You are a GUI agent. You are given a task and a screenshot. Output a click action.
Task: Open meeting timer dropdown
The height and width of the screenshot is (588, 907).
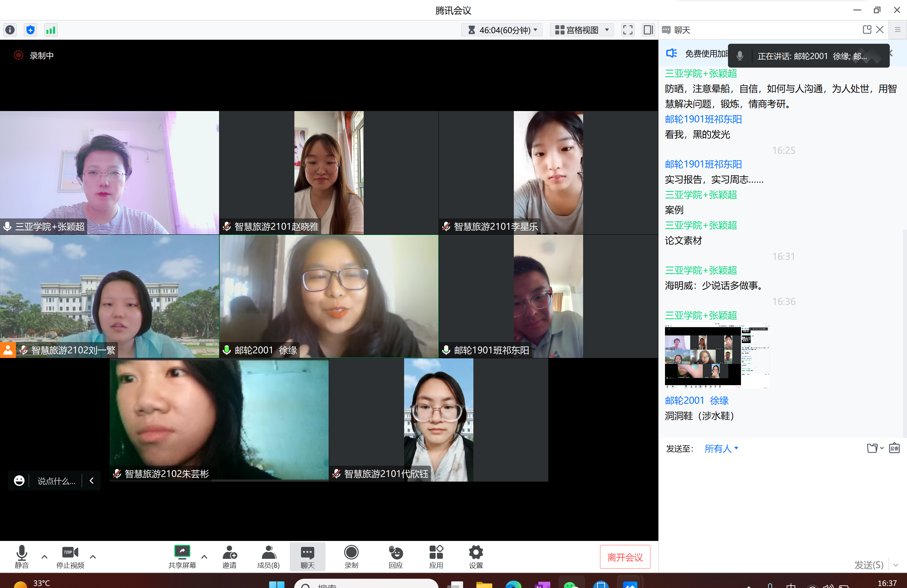coord(503,30)
